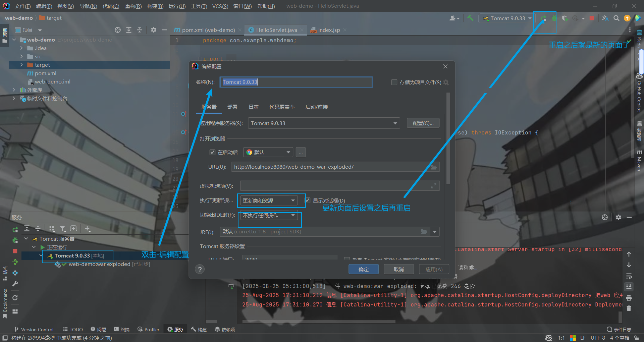644x342 pixels.
Task: Click the Configure... button
Action: point(423,123)
